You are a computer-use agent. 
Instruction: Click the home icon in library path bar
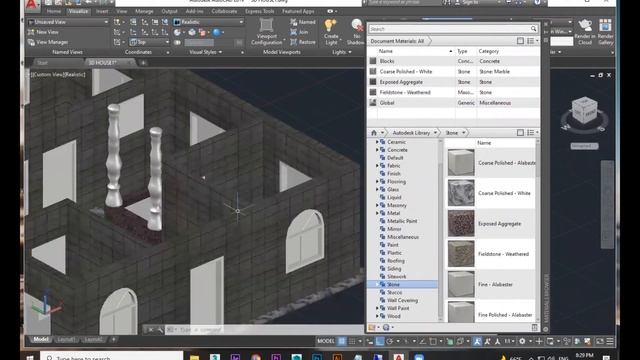[373, 133]
